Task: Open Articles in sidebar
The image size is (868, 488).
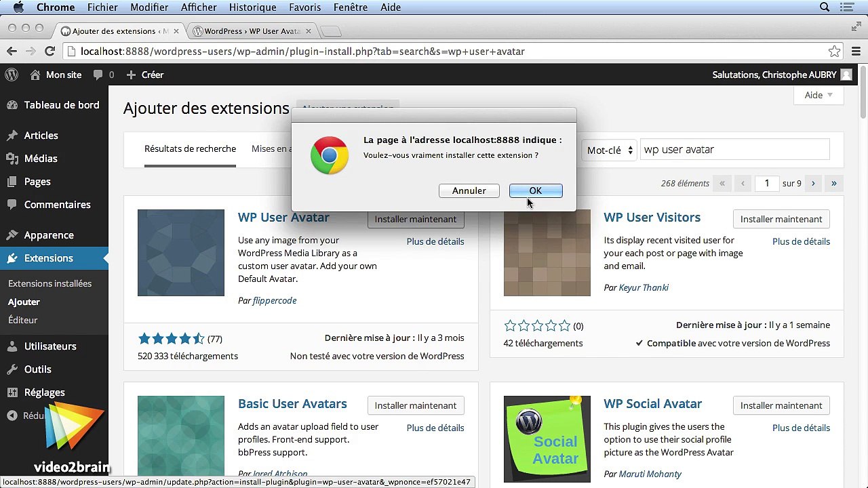Action: [54, 136]
